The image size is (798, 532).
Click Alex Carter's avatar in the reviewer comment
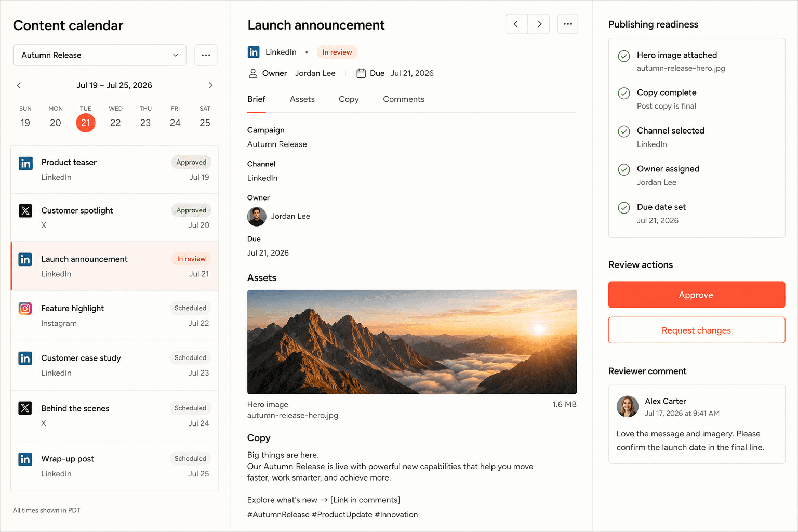(x=628, y=407)
